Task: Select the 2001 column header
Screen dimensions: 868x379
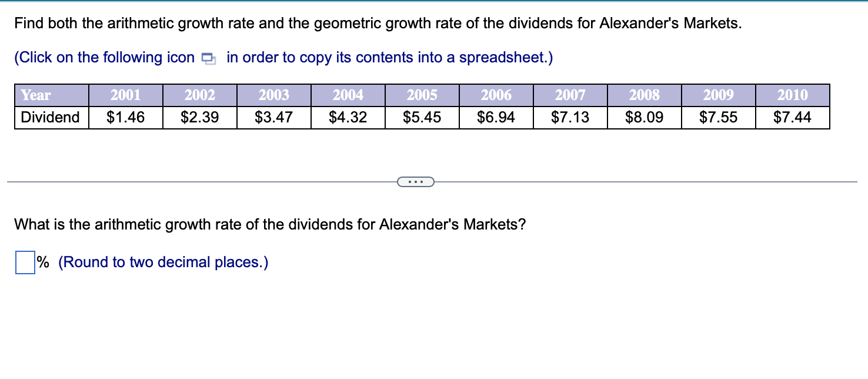Action: [x=126, y=94]
